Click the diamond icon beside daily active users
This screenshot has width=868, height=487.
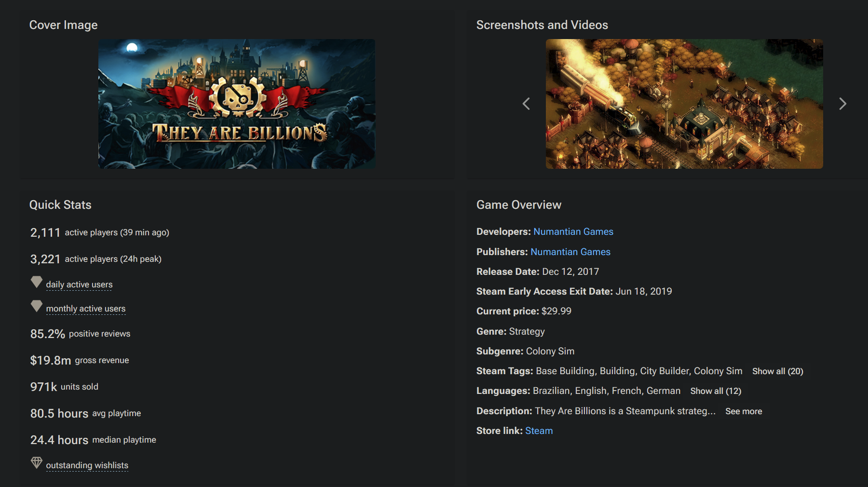coord(37,282)
